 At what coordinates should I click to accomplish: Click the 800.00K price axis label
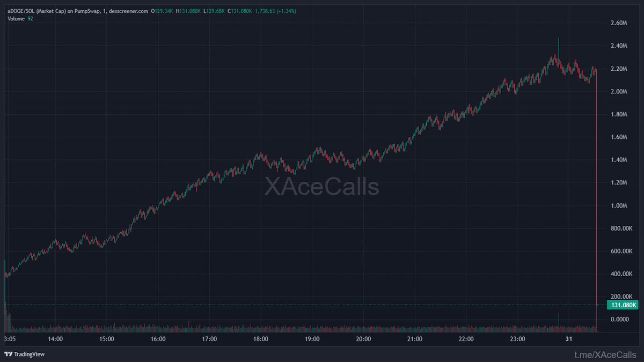621,228
